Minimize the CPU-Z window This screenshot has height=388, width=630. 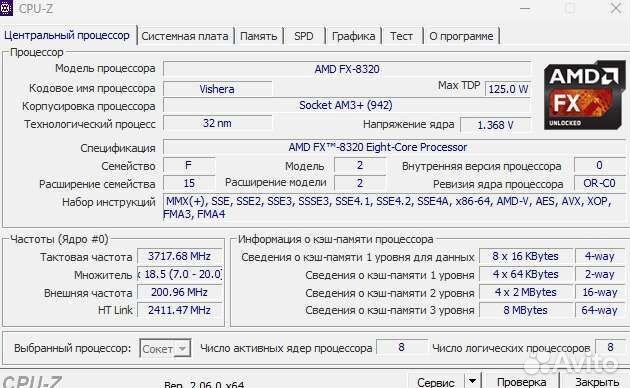[x=525, y=8]
